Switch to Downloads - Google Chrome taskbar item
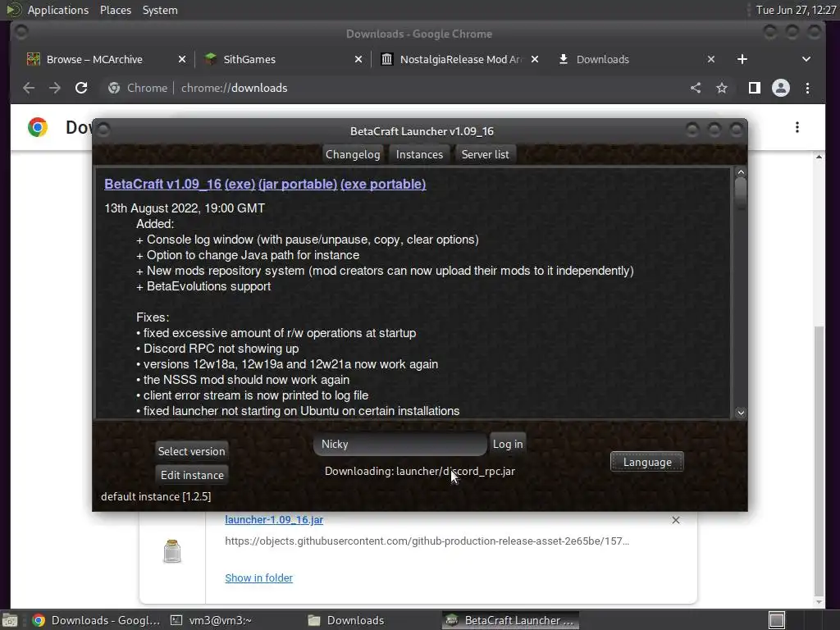The height and width of the screenshot is (630, 840). pos(97,620)
